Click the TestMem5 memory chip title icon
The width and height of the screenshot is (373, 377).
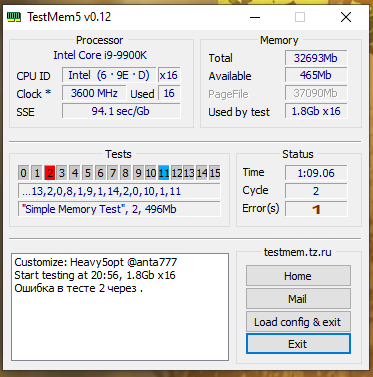point(14,17)
